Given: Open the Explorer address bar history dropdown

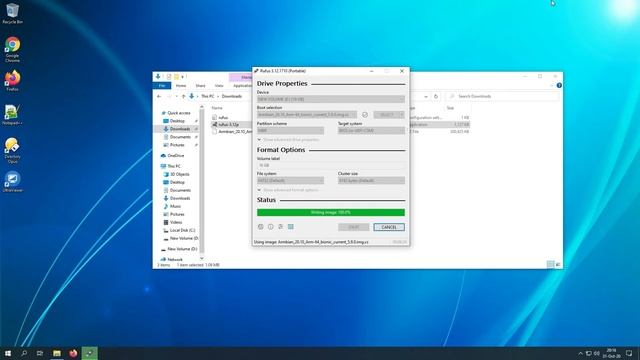Looking at the screenshot, I should tap(426, 96).
